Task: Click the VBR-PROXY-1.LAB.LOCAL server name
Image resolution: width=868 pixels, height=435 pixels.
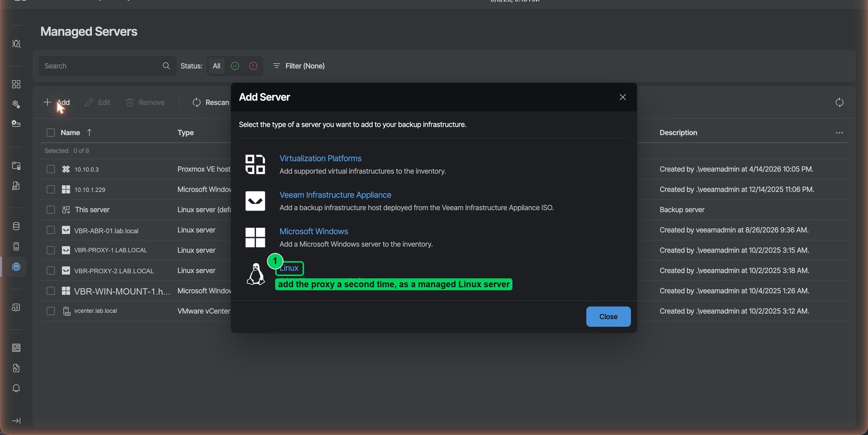Action: pos(110,250)
